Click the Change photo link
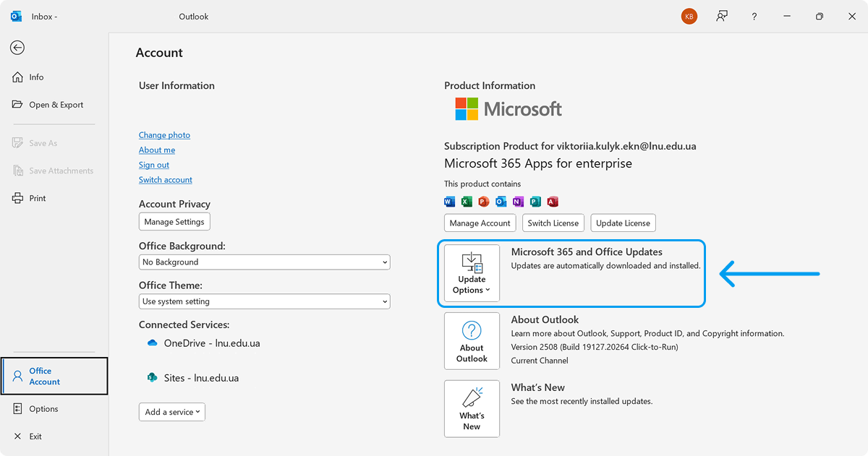The width and height of the screenshot is (868, 456). 164,135
